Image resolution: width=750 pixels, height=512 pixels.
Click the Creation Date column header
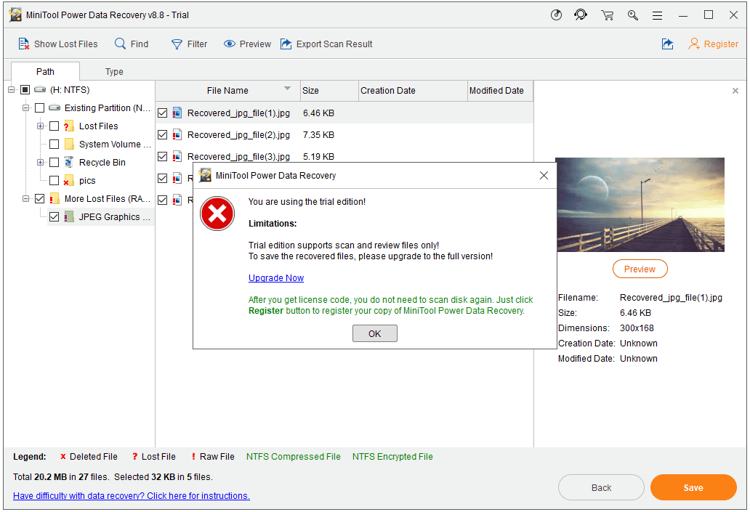(412, 90)
